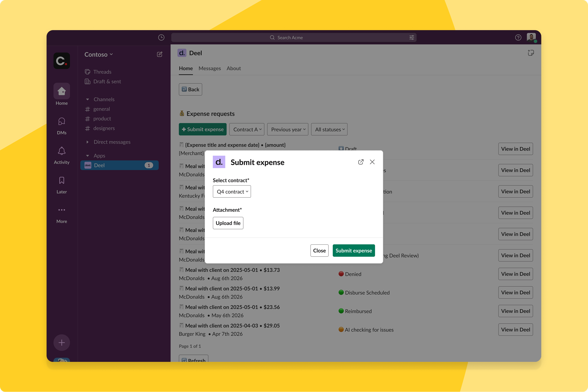Click the unread badge on Deel

click(x=149, y=165)
